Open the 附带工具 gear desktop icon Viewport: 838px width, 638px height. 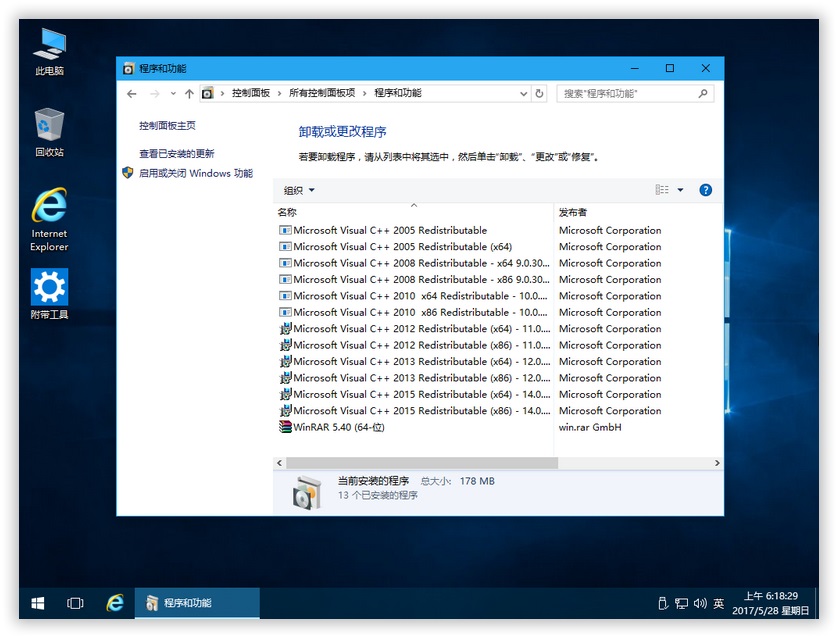49,294
